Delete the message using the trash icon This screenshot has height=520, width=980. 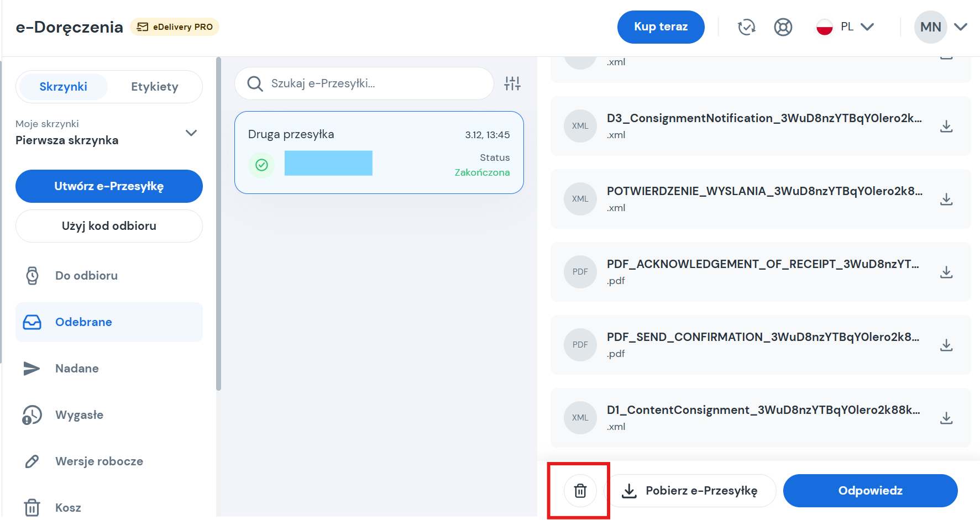(578, 490)
